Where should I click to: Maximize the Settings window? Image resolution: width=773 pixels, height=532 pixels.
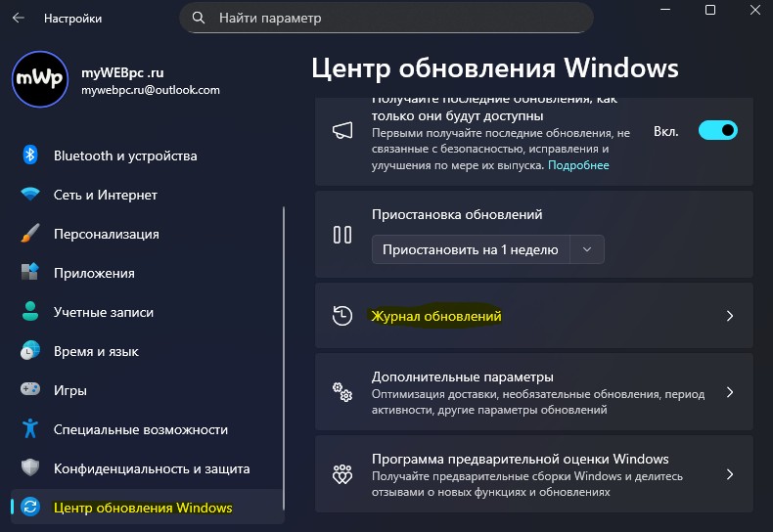tap(710, 10)
